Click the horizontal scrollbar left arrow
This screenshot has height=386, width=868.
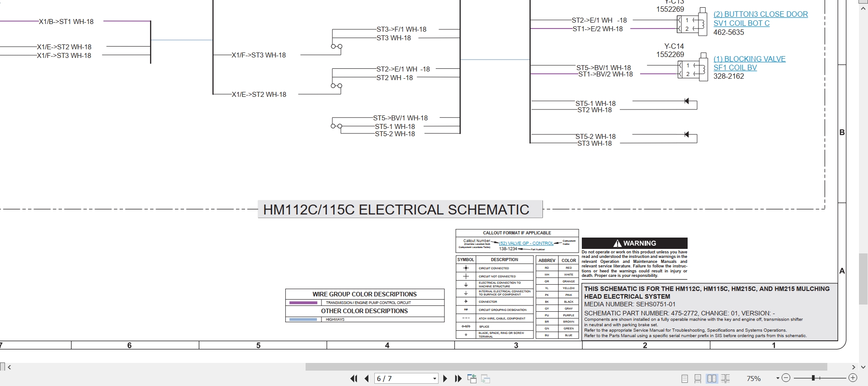(x=9, y=367)
